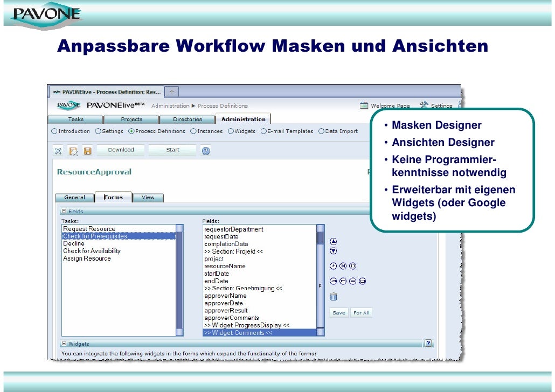Click the Welcome Page calendar icon
Screen dimensions: 555x392
pos(364,106)
